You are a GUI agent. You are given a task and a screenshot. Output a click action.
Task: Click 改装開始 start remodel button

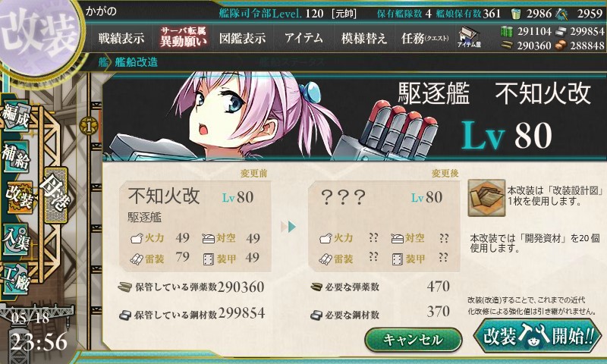[537, 336]
